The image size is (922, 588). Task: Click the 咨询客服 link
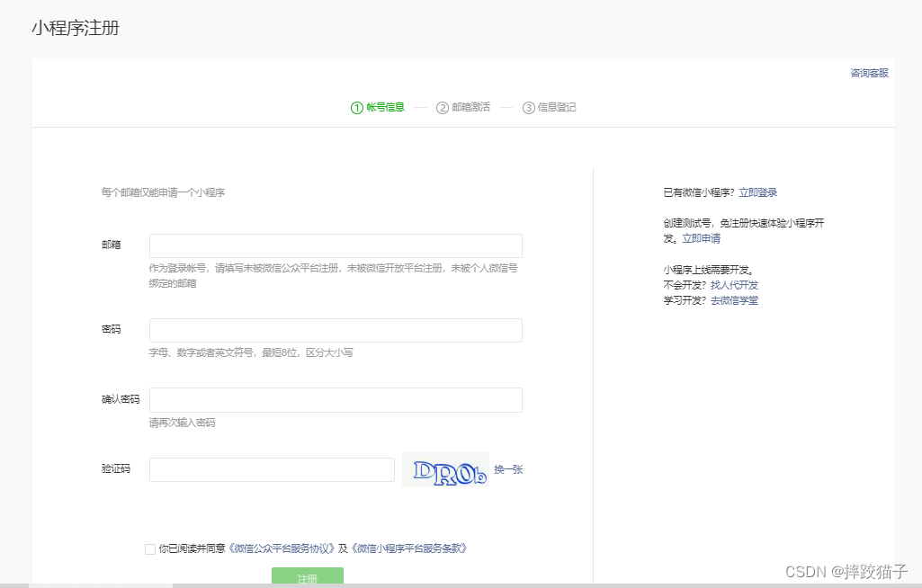coord(869,73)
